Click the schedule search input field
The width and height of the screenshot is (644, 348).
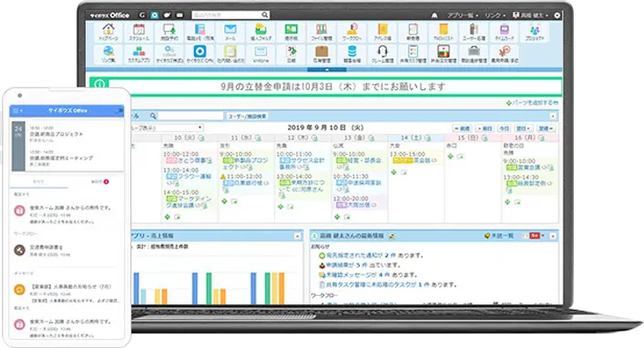point(191,117)
